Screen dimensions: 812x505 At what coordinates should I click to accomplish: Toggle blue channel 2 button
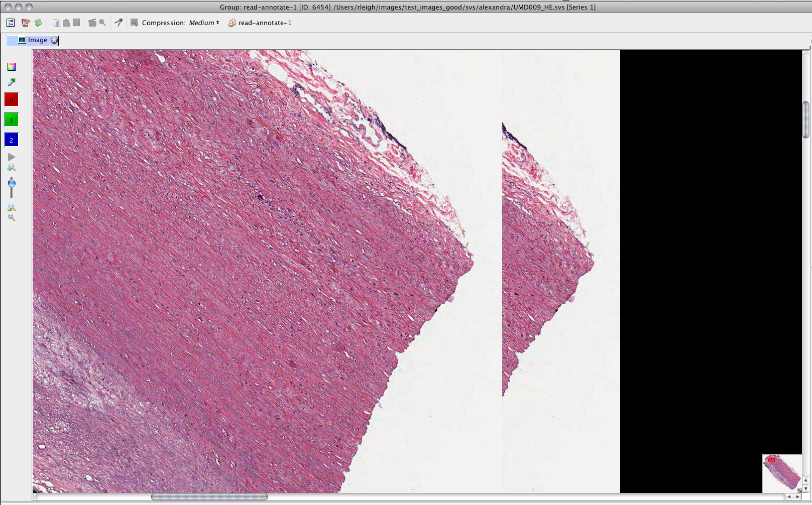coord(11,140)
